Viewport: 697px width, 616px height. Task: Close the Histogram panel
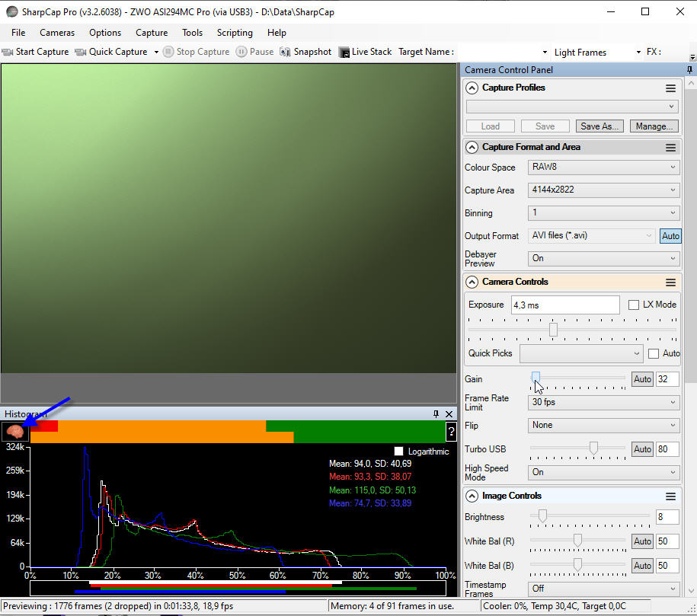pyautogui.click(x=449, y=414)
